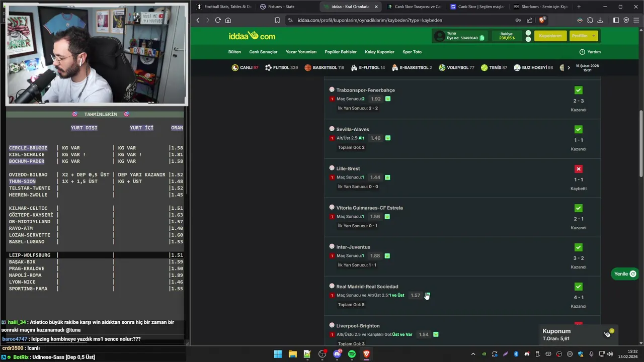This screenshot has width=644, height=362.
Task: Click status circle beside Lille-Brest
Action: click(x=332, y=168)
